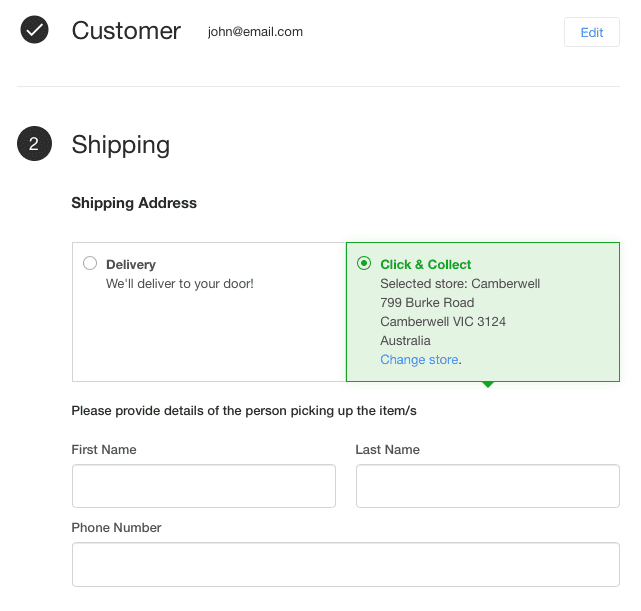
Task: Click the First Name field label
Action: [x=104, y=450]
